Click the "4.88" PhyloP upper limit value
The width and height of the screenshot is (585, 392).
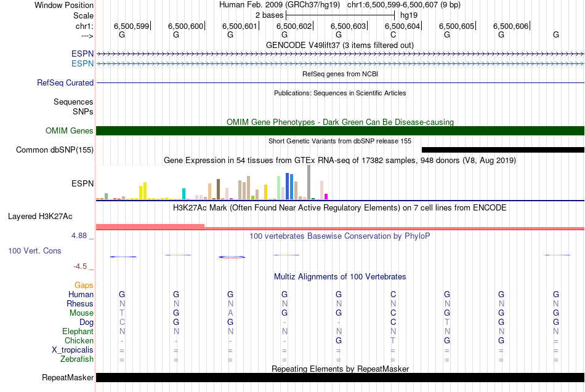(79, 236)
